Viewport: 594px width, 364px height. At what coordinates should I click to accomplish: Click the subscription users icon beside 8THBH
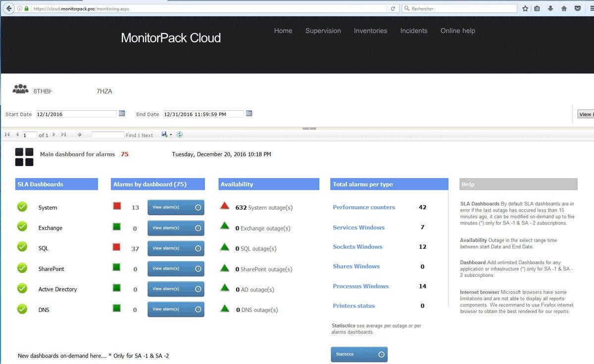(x=20, y=89)
